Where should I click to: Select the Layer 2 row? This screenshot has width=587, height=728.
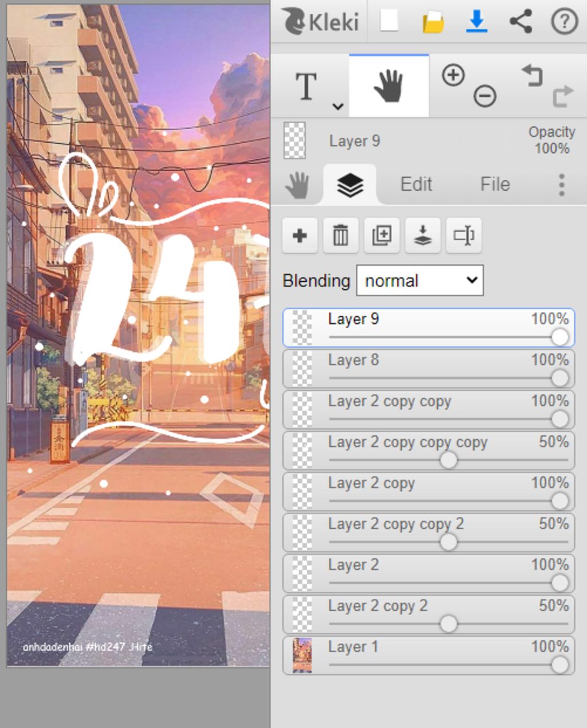coord(428,574)
